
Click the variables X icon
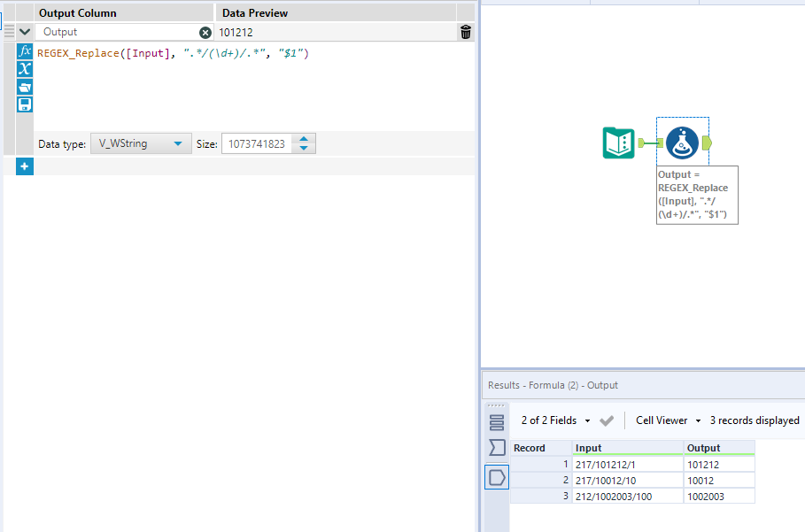(x=25, y=68)
